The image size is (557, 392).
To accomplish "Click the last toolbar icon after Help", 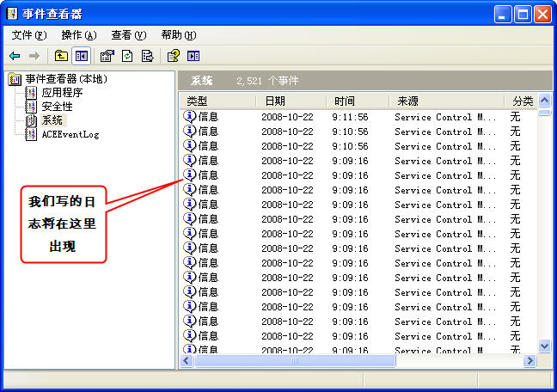I will pyautogui.click(x=193, y=56).
